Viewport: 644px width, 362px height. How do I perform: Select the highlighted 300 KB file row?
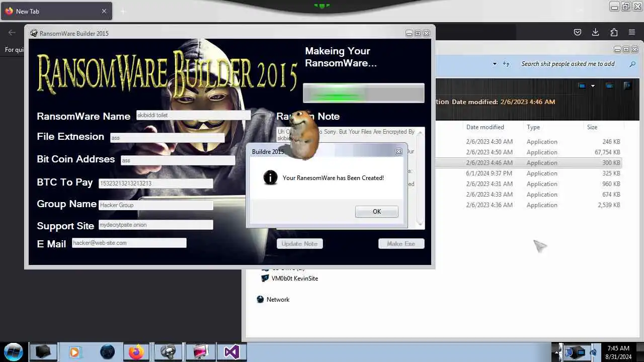pyautogui.click(x=528, y=163)
